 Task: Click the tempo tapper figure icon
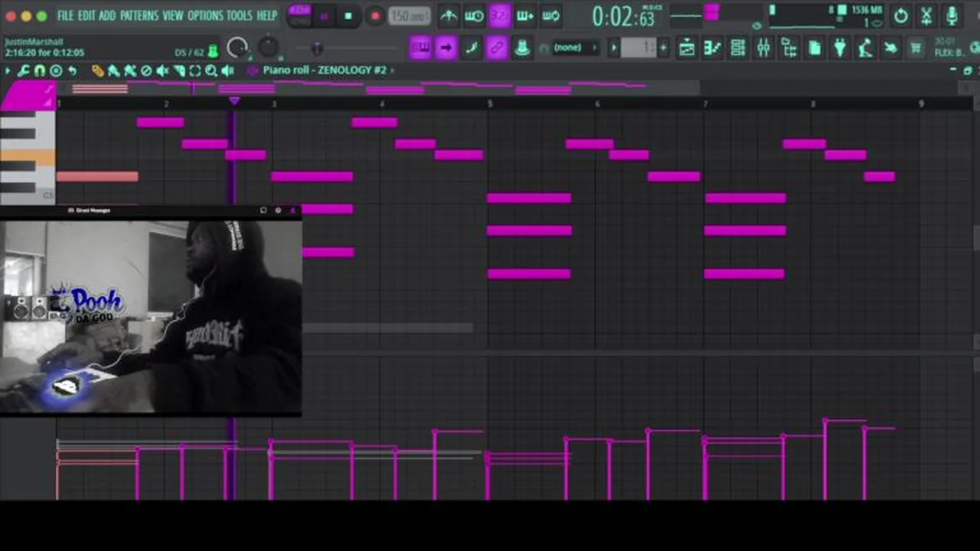coord(865,48)
